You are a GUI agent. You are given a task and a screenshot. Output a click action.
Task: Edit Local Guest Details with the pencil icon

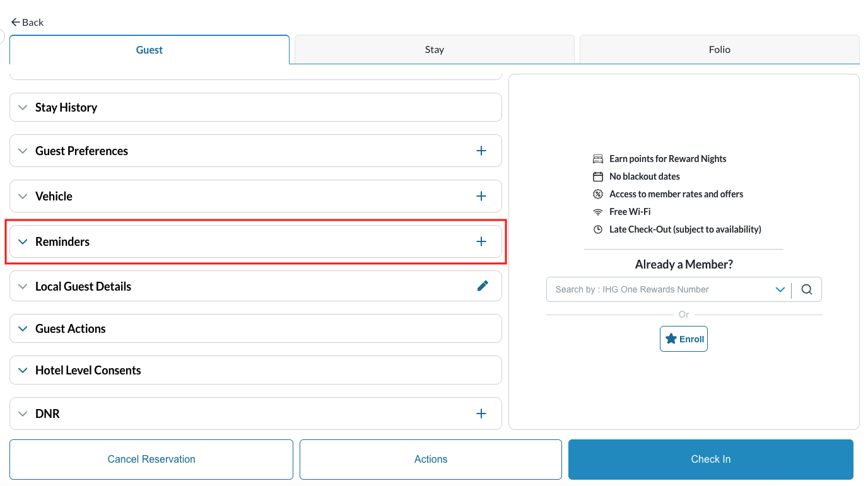point(483,286)
